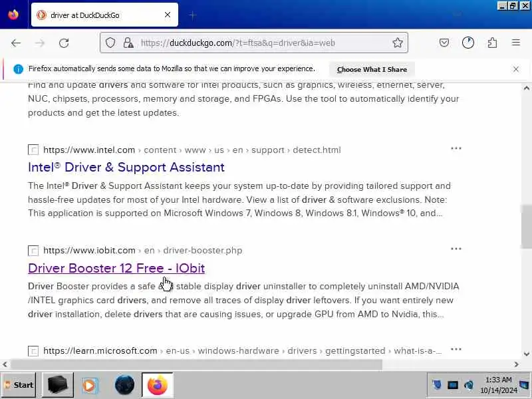Go back with the browser back arrow

(x=15, y=43)
